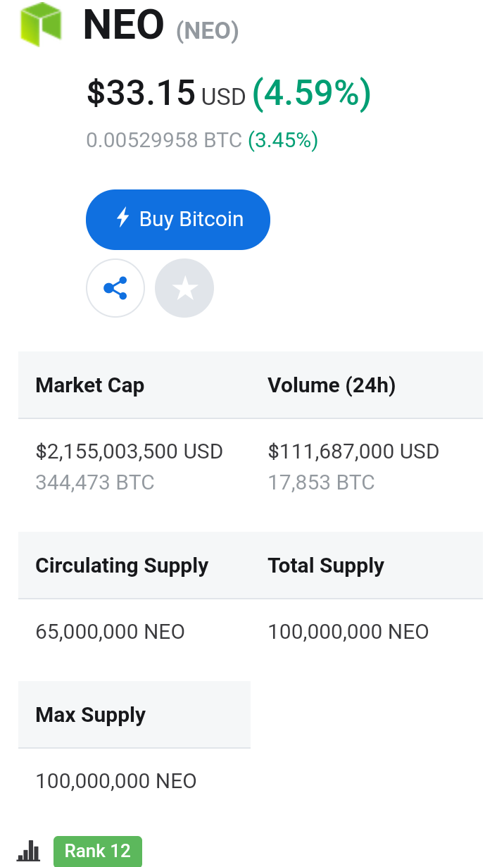The width and height of the screenshot is (504, 867).
Task: Tap the share icon button
Action: pos(115,288)
